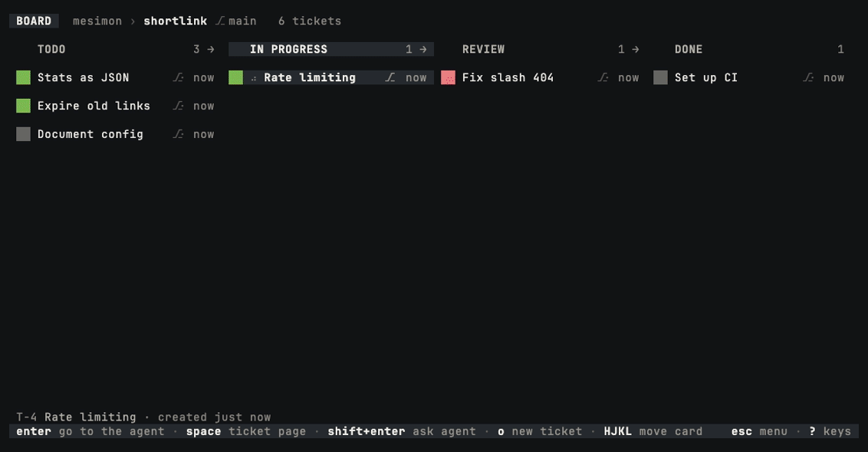868x452 pixels.
Task: Click the small agent-activity dots before Rate limiting
Action: (x=254, y=79)
